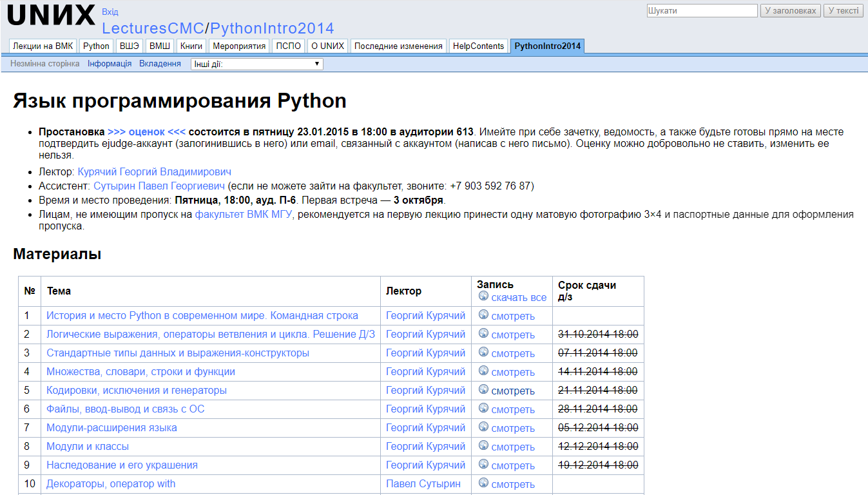Click the recording icon on Павел Сутырин's lecture row
Image resolution: width=868 pixels, height=495 pixels.
483,483
